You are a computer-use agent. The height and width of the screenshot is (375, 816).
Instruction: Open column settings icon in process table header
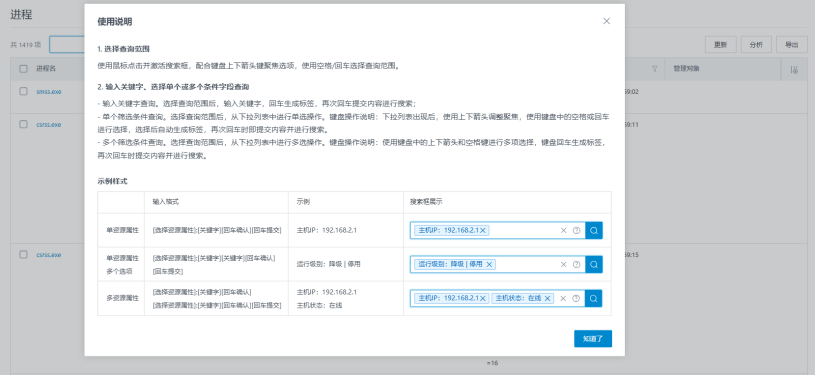[794, 69]
